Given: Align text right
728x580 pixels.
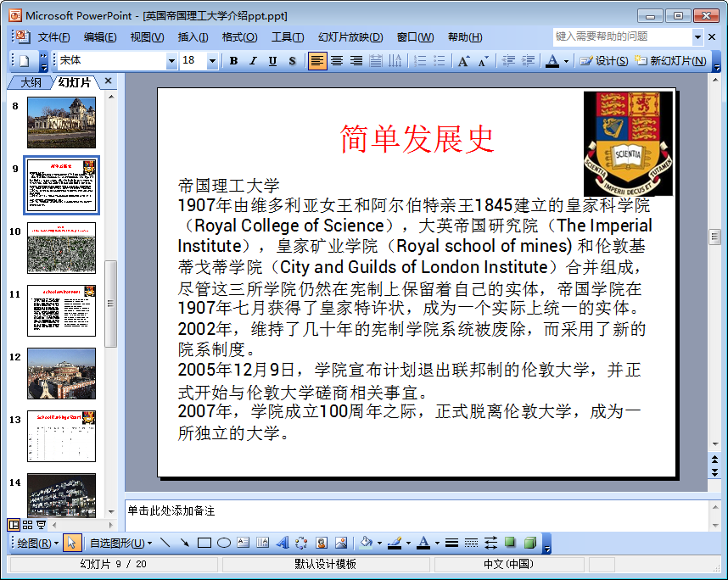Looking at the screenshot, I should click(356, 61).
